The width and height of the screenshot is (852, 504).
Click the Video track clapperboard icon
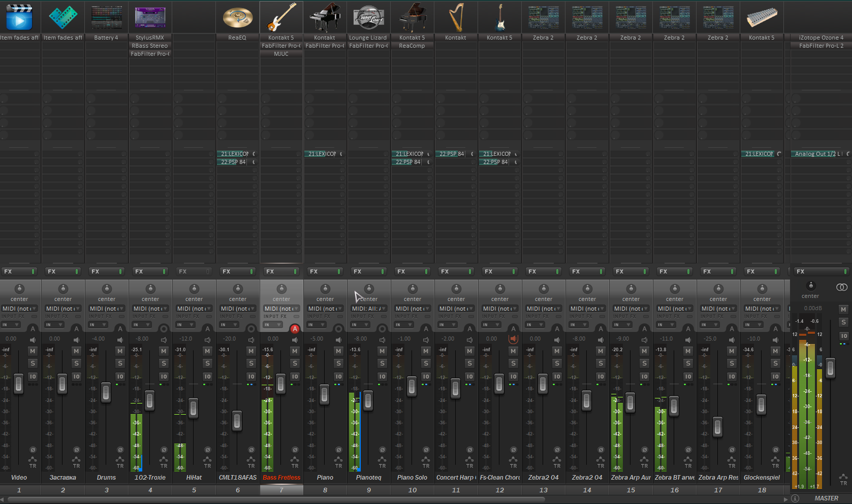tap(19, 17)
